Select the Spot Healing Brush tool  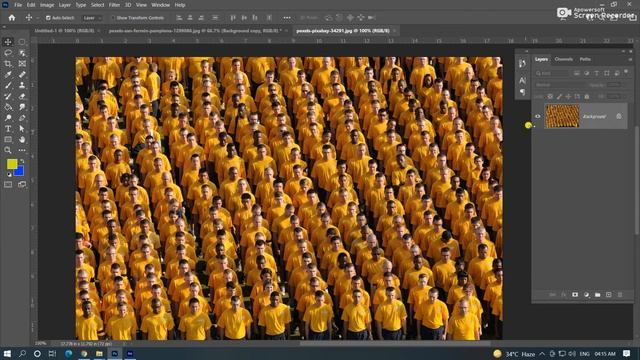[22, 74]
